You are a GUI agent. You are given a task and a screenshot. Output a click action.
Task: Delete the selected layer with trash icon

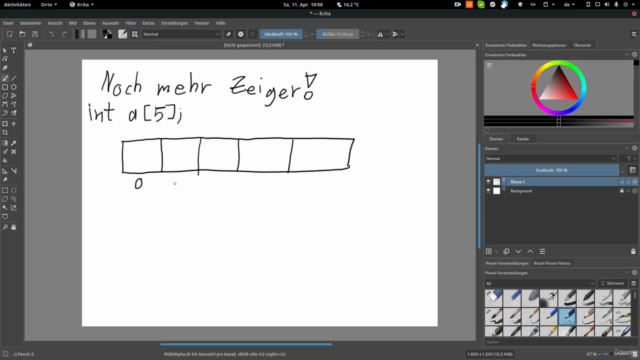click(633, 251)
